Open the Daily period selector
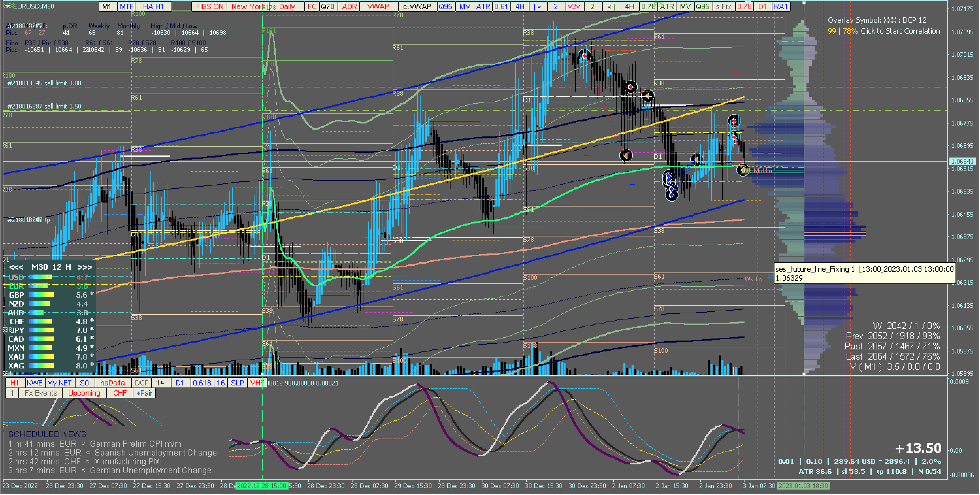This screenshot has height=495, width=980. 287,6
